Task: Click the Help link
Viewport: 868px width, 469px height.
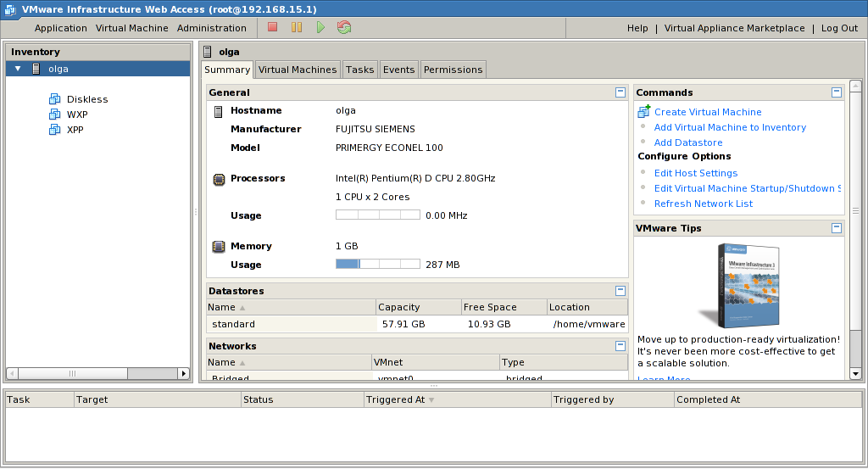Action: point(637,28)
